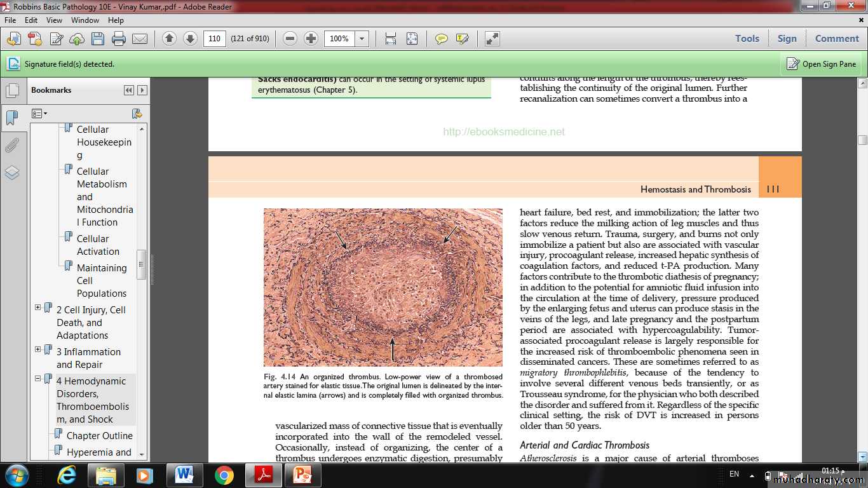This screenshot has width=868, height=488.
Task: Go to the previous page arrow
Action: (x=169, y=39)
